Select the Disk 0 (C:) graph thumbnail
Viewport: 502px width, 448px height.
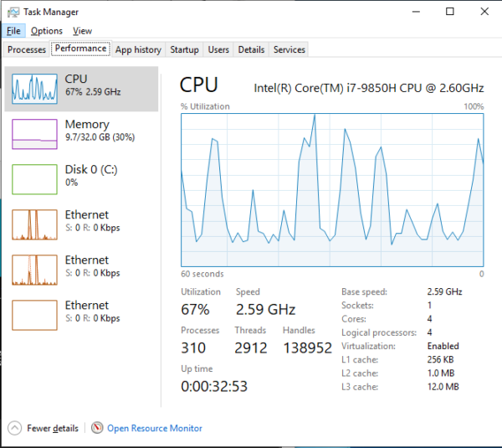pyautogui.click(x=34, y=178)
